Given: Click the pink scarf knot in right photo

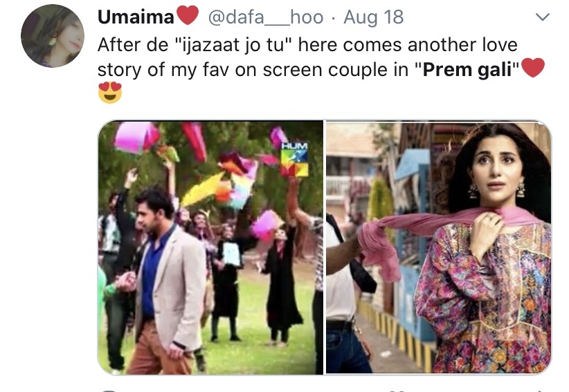Looking at the screenshot, I should [x=376, y=248].
